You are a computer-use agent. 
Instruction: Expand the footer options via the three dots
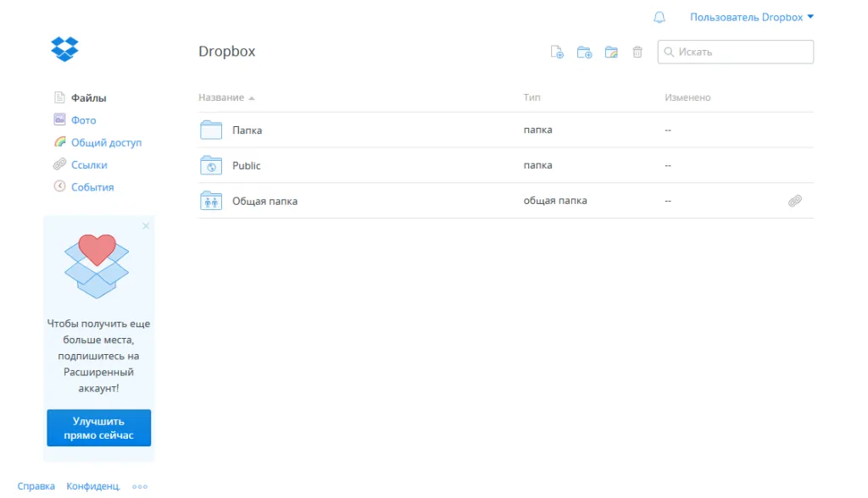(139, 486)
